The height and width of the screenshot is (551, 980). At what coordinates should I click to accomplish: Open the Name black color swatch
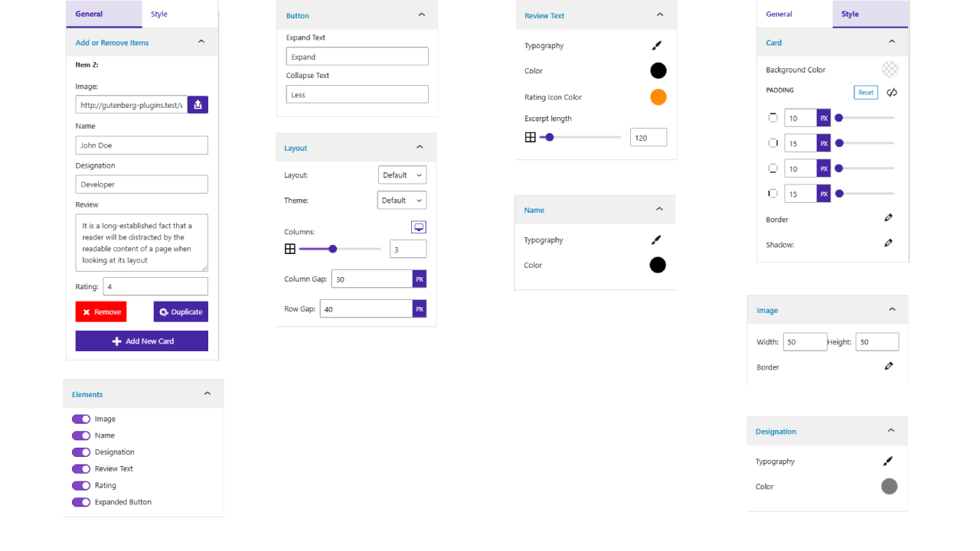658,266
